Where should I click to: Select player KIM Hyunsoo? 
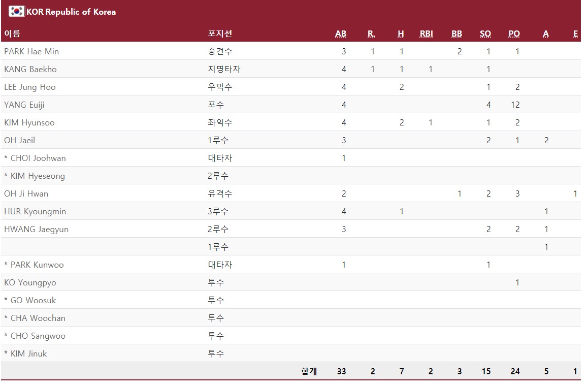click(29, 122)
